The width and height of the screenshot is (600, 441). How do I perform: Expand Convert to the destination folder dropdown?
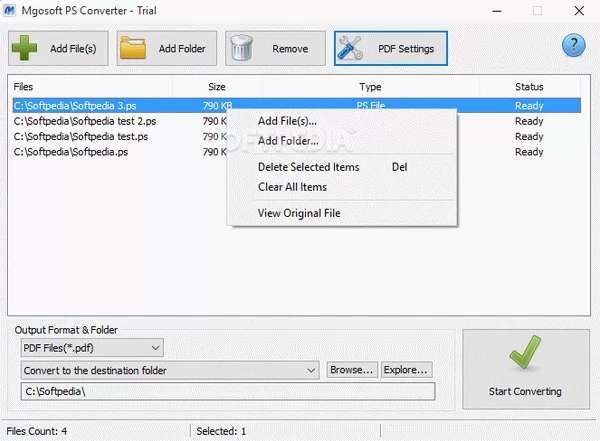click(170, 370)
